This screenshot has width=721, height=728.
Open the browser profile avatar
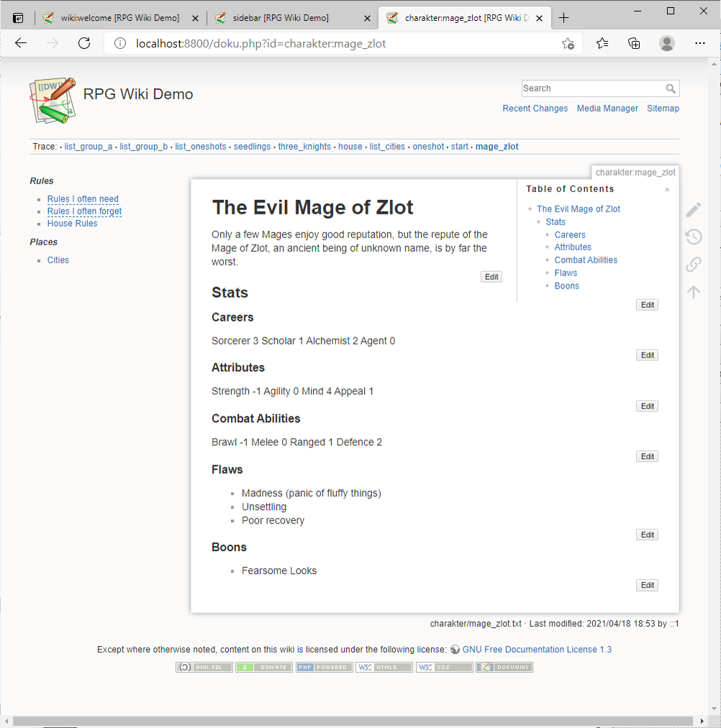[x=667, y=44]
